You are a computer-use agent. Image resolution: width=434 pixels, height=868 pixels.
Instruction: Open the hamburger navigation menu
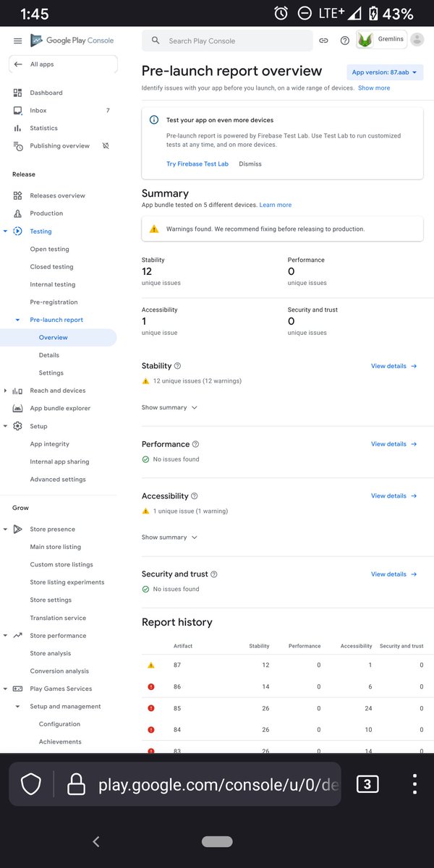(17, 41)
